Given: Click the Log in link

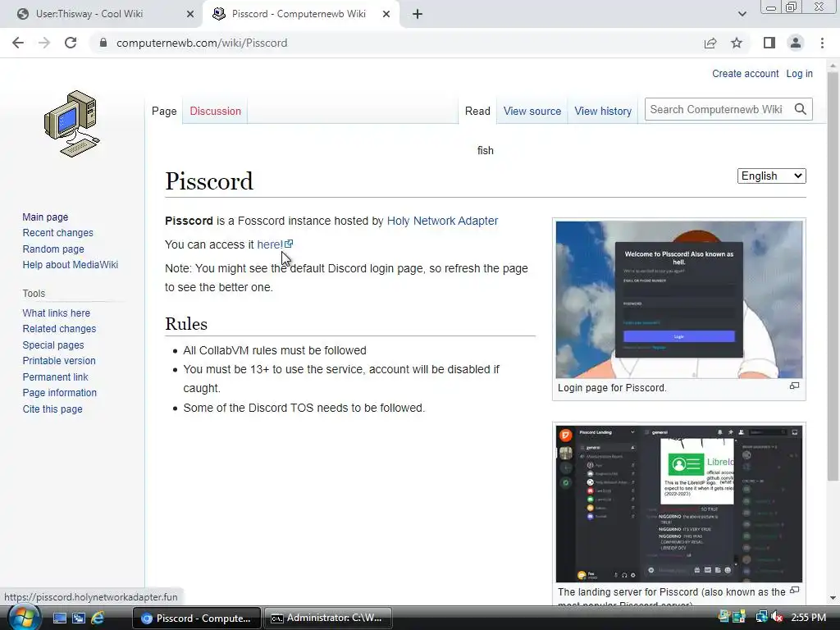Looking at the screenshot, I should (799, 73).
